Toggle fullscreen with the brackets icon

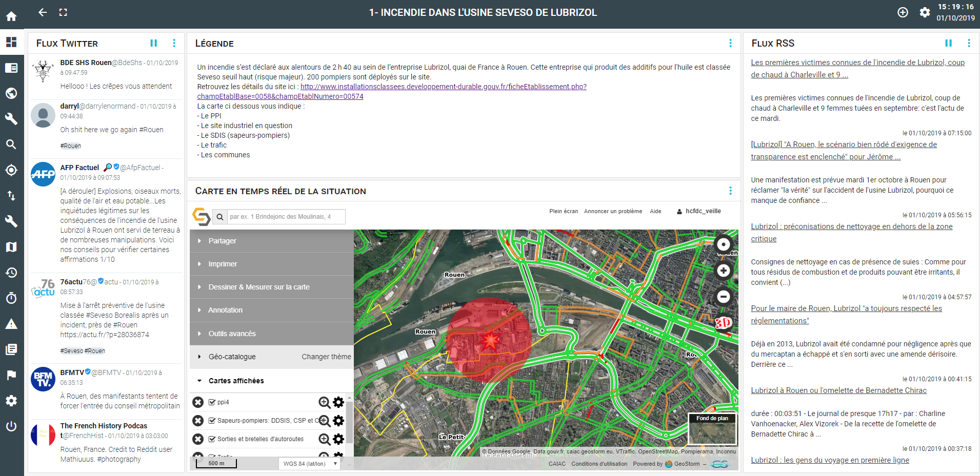pyautogui.click(x=63, y=12)
